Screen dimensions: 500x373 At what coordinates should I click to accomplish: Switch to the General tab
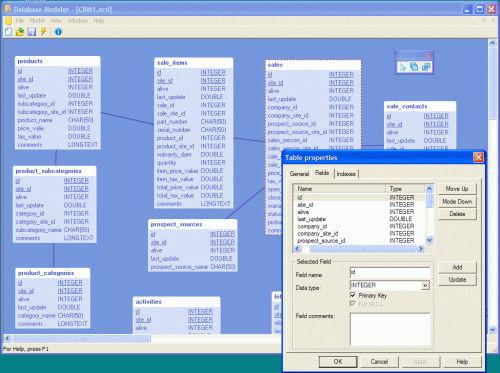[x=299, y=174]
